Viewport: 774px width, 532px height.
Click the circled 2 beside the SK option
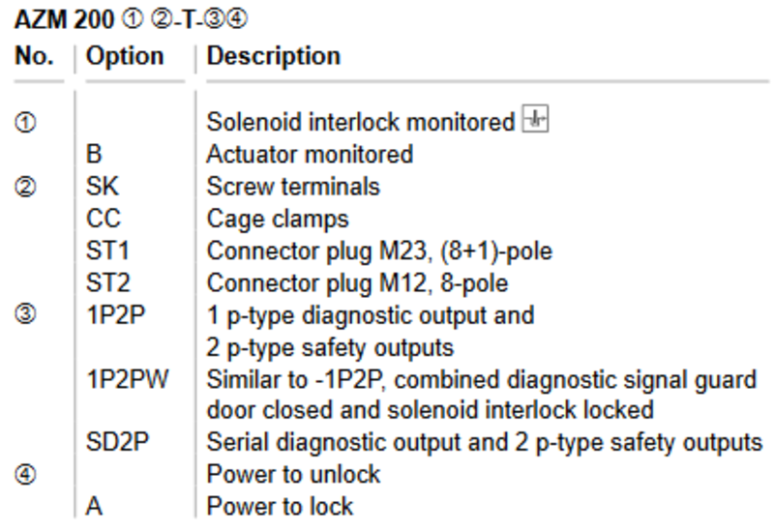[x=25, y=187]
